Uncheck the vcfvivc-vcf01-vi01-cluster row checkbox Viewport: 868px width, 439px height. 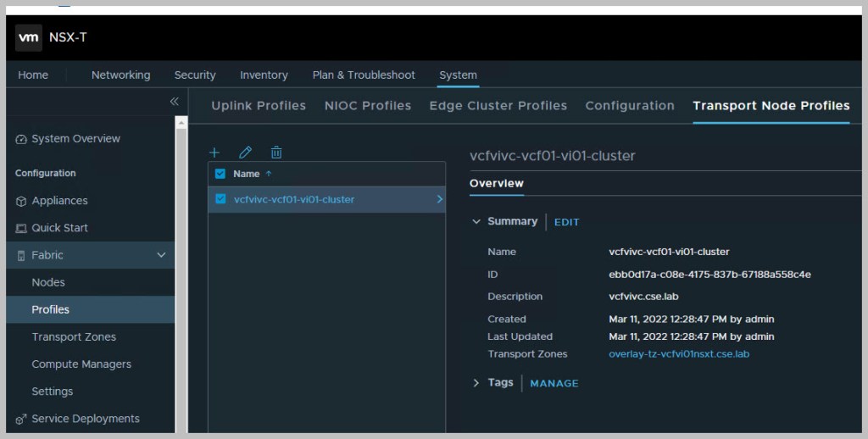220,199
